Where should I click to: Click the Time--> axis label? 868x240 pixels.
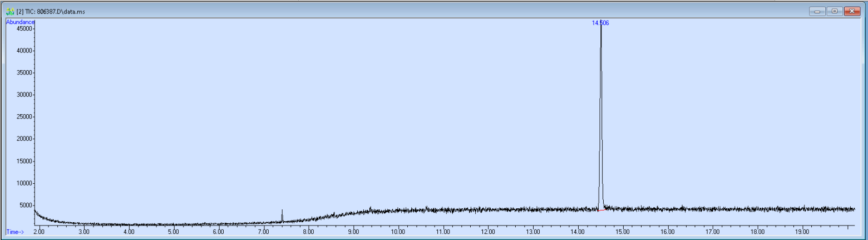(15, 231)
